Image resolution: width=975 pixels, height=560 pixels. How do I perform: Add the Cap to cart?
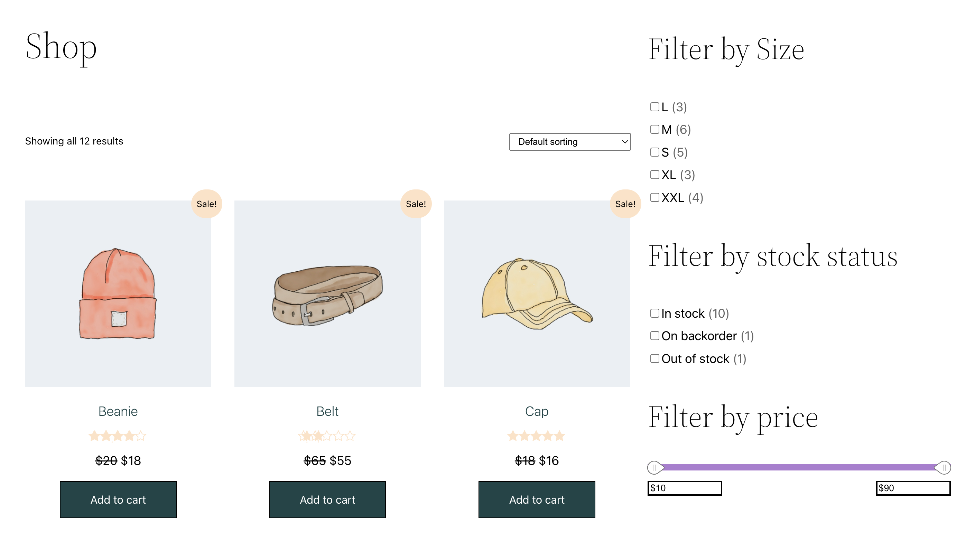pyautogui.click(x=537, y=500)
